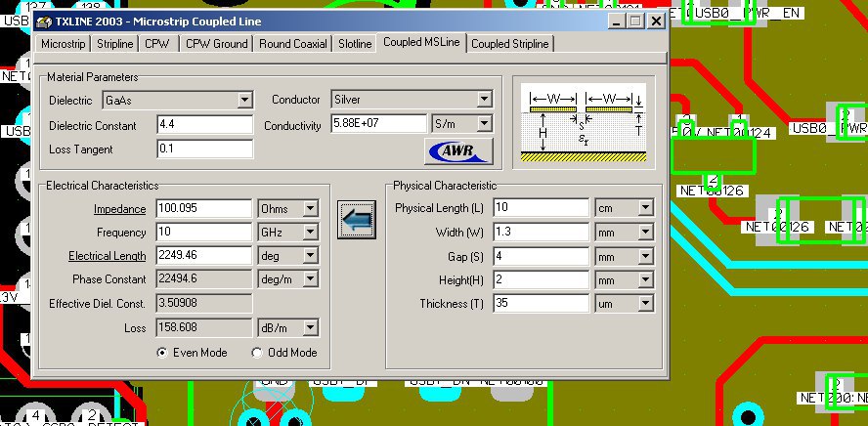Click the underlined Impedance label
This screenshot has height=426, width=868.
pos(119,209)
